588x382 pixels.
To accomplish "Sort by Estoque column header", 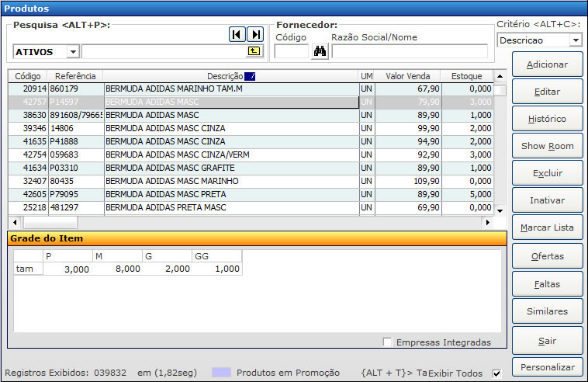I will 466,76.
